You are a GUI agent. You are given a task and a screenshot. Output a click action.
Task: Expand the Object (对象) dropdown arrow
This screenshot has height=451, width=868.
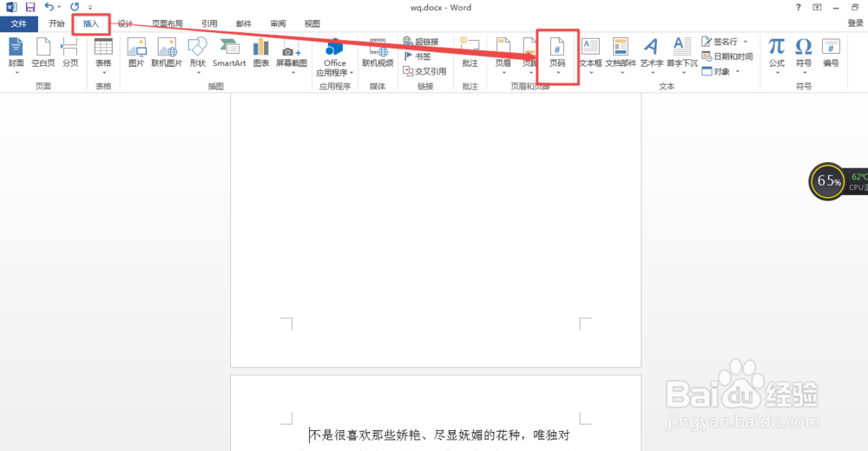coord(738,71)
